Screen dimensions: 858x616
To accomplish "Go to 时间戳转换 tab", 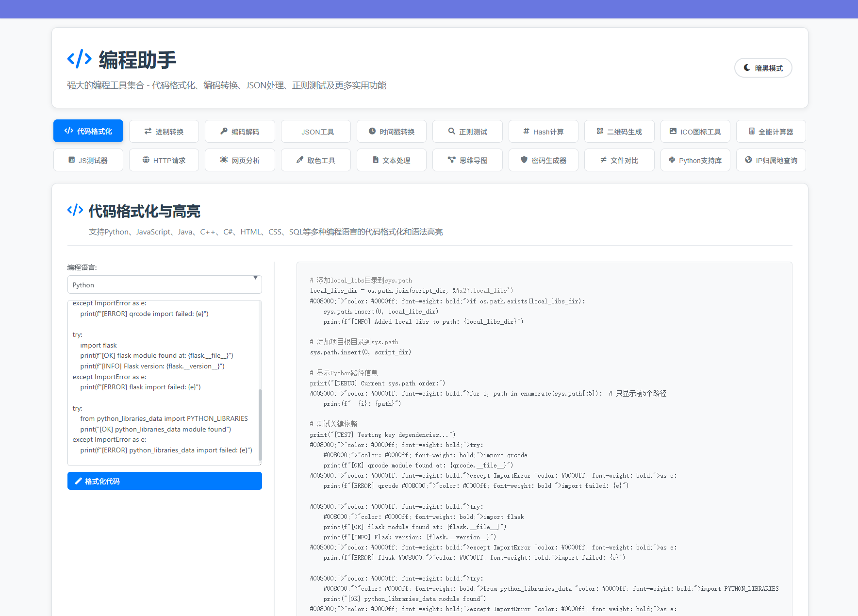I will [392, 131].
